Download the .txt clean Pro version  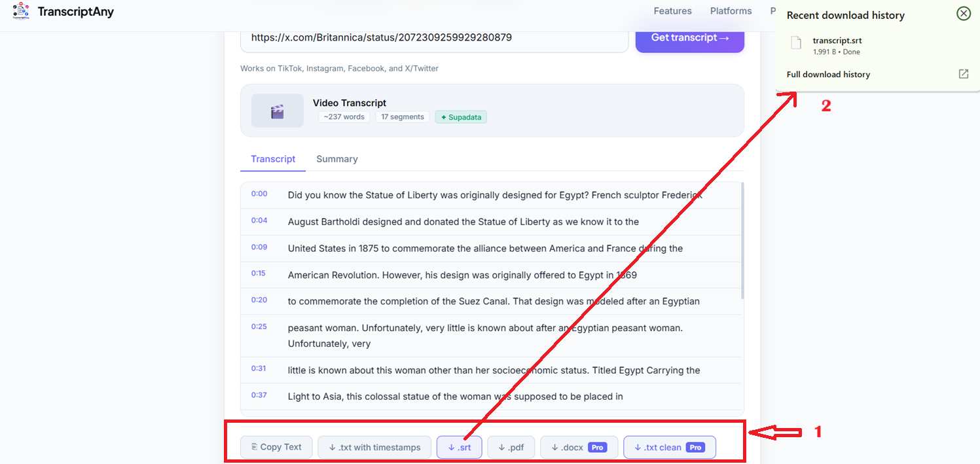[670, 448]
